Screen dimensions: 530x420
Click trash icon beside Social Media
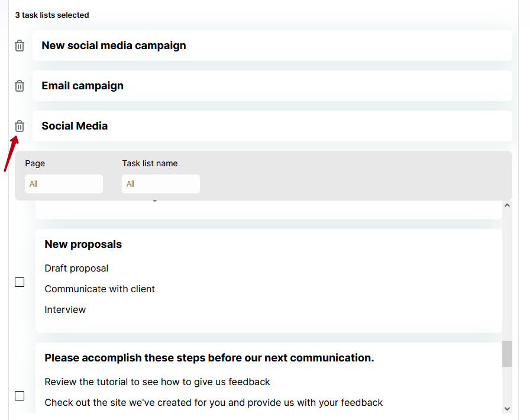coord(20,126)
